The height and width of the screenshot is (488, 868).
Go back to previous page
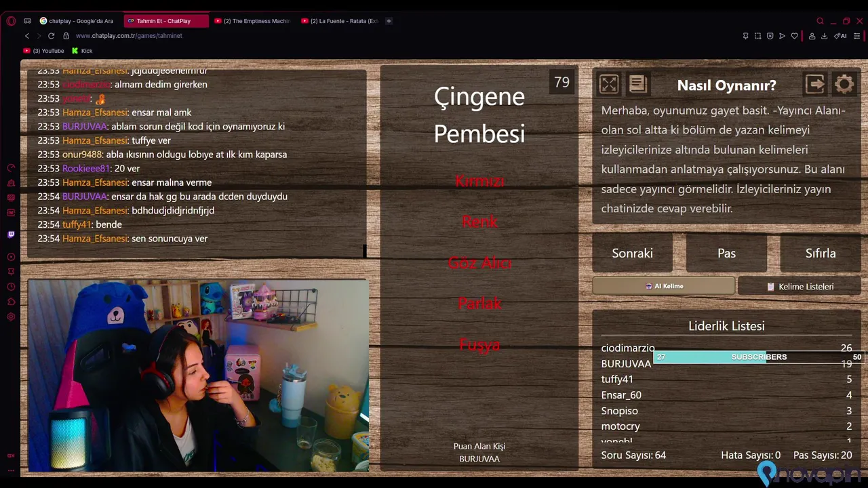point(27,36)
